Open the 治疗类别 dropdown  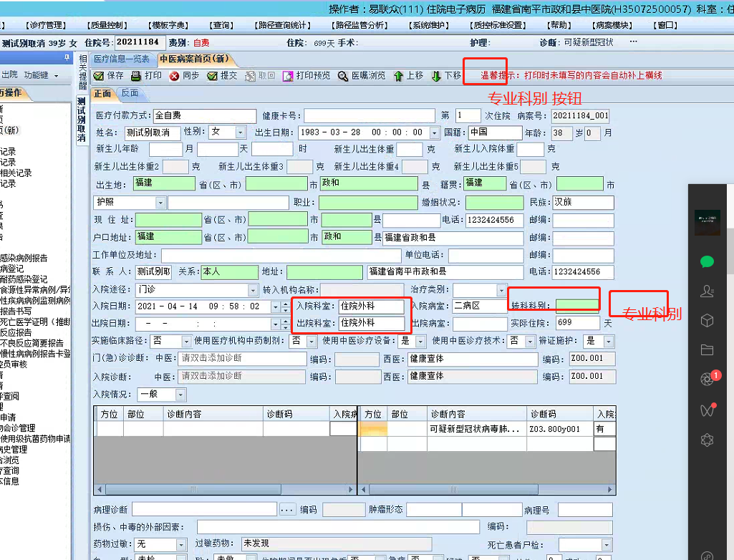(501, 290)
